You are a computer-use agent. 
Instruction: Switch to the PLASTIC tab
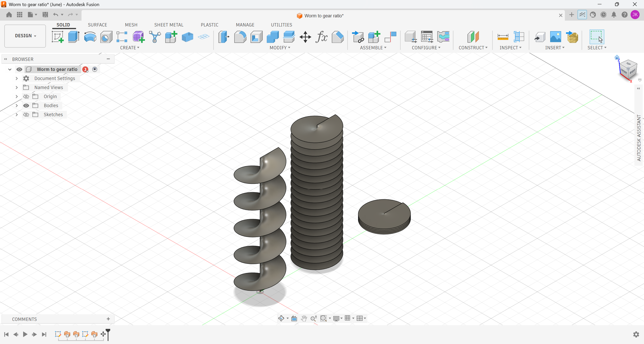point(209,25)
